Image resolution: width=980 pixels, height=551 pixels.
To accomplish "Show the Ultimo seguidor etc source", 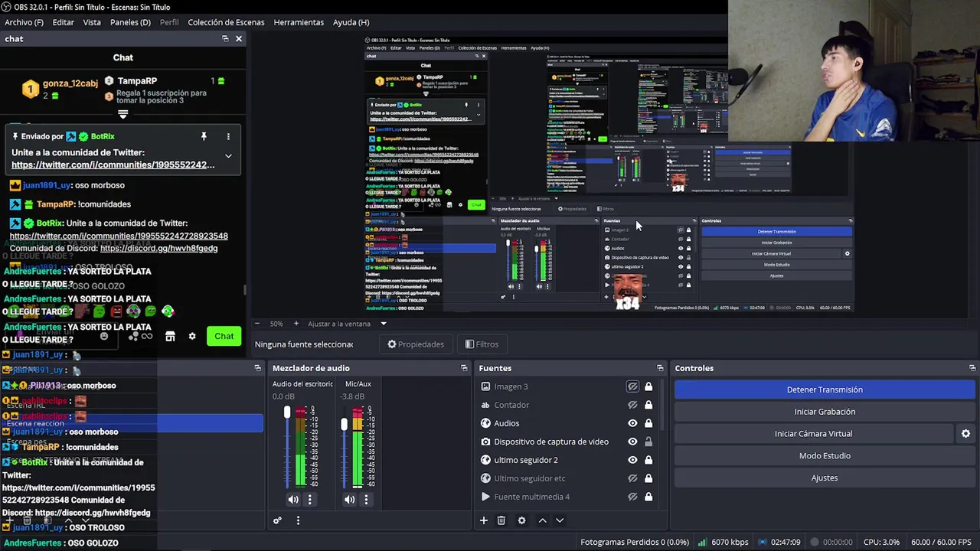I will (x=632, y=478).
